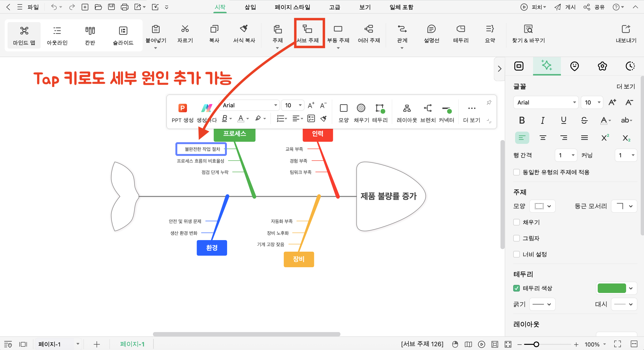The height and width of the screenshot is (350, 644).
Task: Insert a Summary (요약)
Action: click(x=490, y=34)
